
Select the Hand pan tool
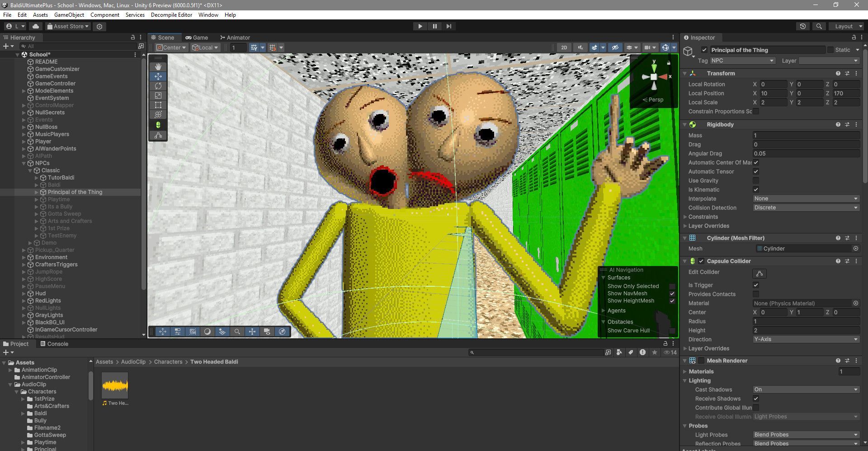(x=158, y=67)
